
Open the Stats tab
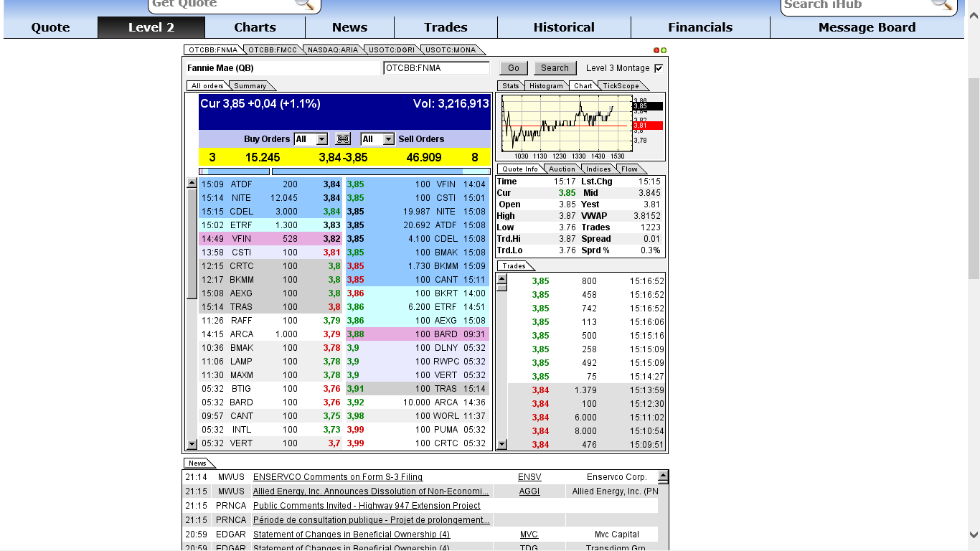(x=511, y=86)
